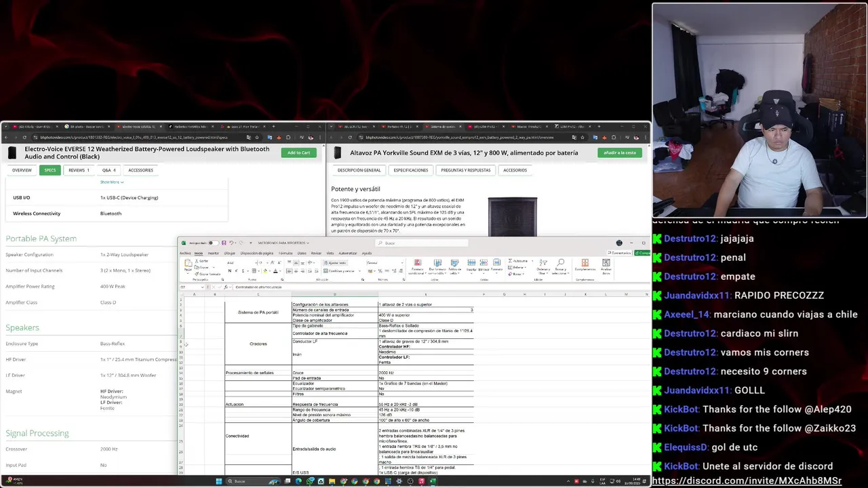Open the fill color dropdown
Screen dimensions: 868x488
click(x=270, y=271)
